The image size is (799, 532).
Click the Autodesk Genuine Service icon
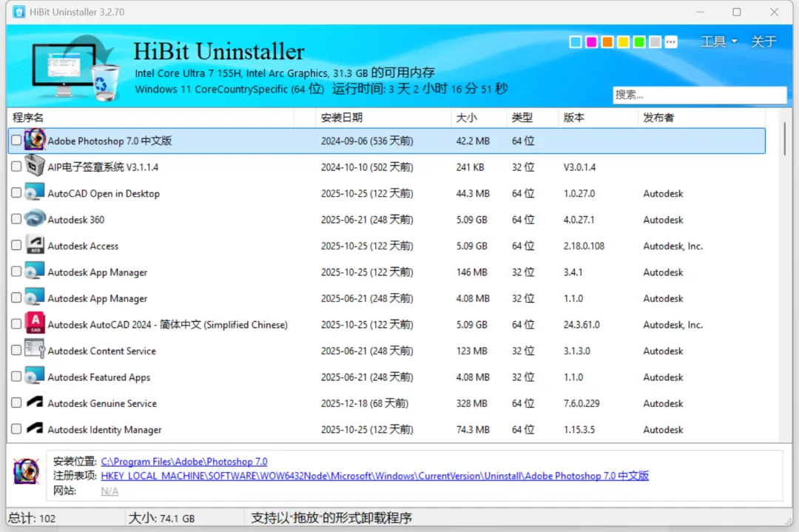coord(35,403)
